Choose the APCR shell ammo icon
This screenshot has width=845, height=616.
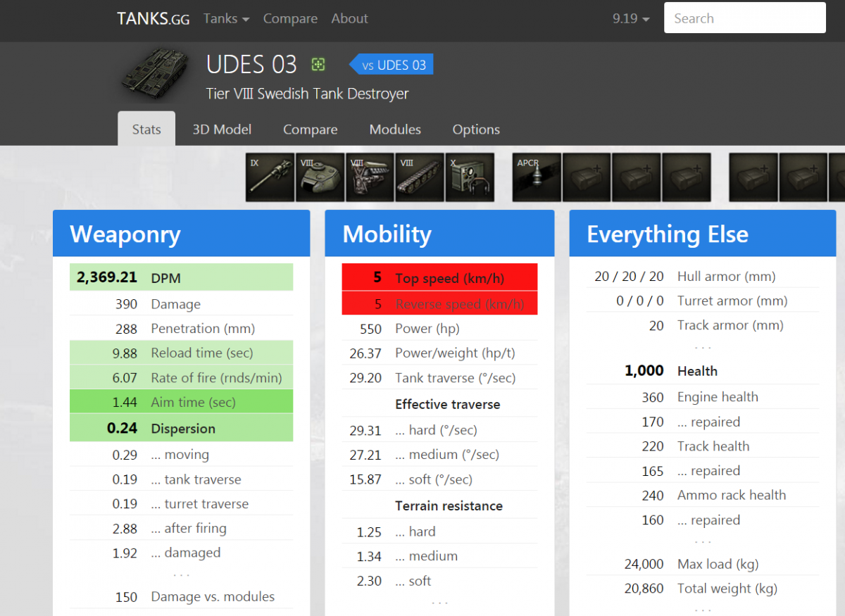537,177
